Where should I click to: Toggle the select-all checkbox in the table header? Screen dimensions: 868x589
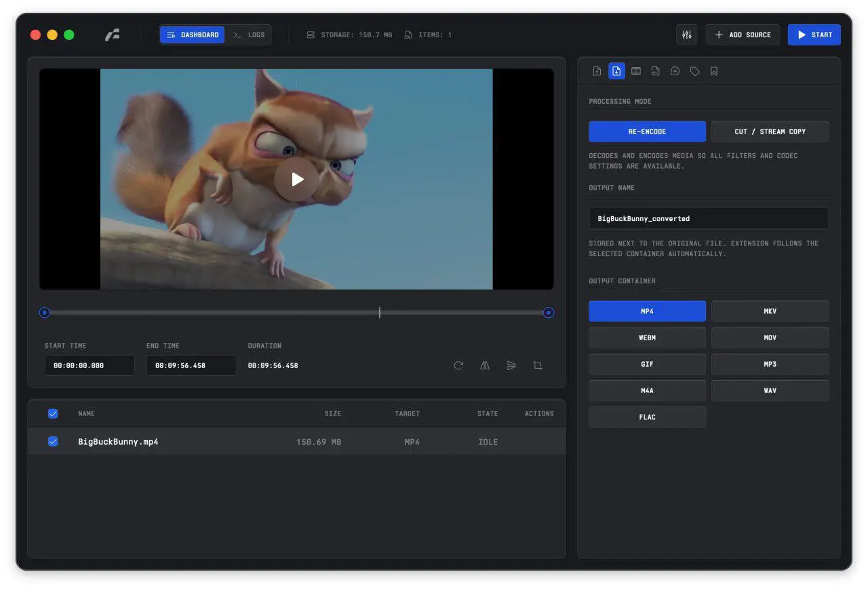tap(53, 413)
